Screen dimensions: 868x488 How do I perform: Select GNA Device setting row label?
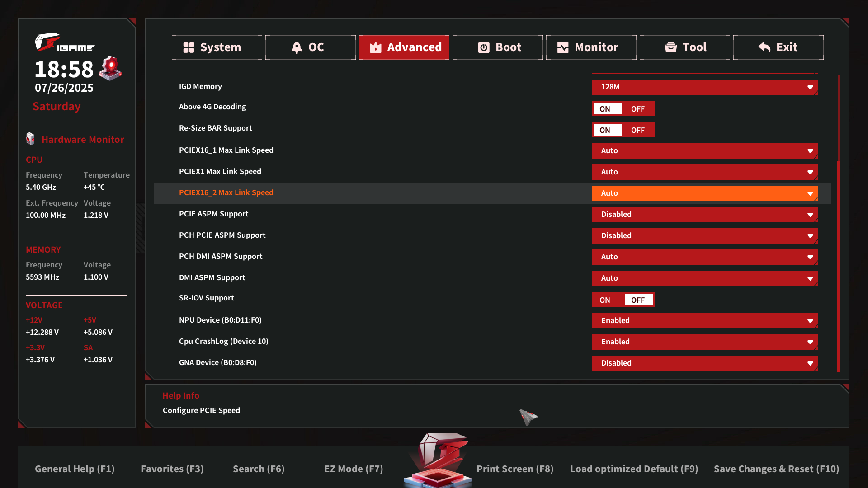coord(217,363)
